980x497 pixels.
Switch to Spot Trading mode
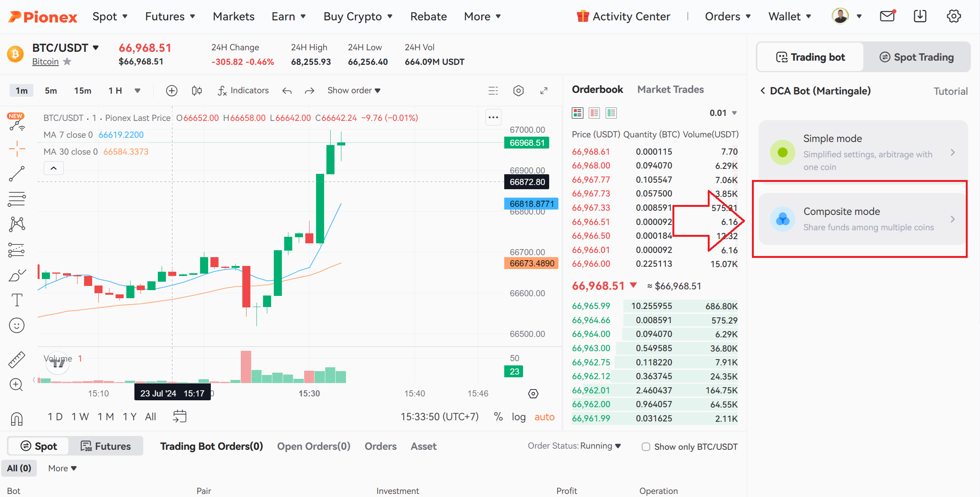[917, 57]
